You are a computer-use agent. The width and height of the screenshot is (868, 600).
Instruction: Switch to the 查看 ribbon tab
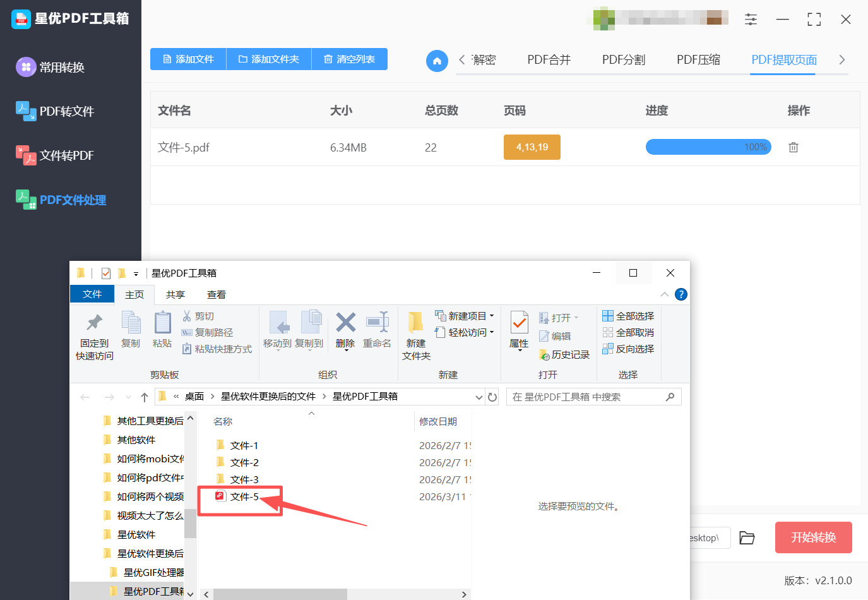coord(217,295)
